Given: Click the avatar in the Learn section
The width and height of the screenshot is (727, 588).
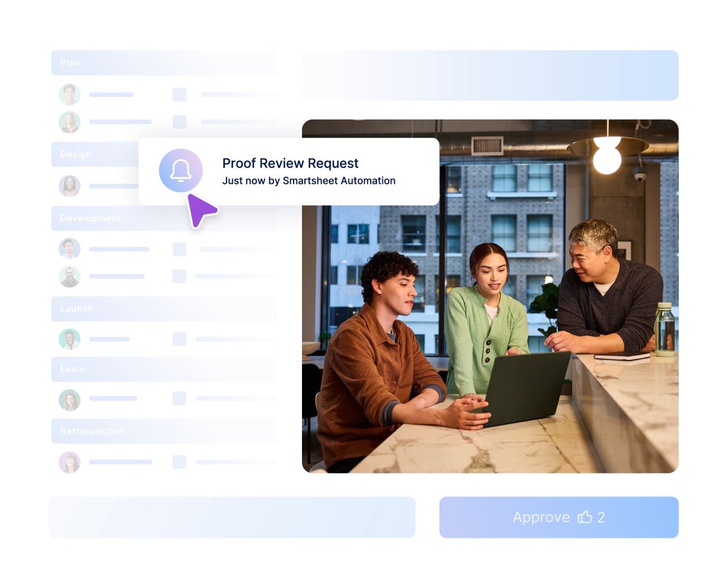Looking at the screenshot, I should [x=69, y=400].
